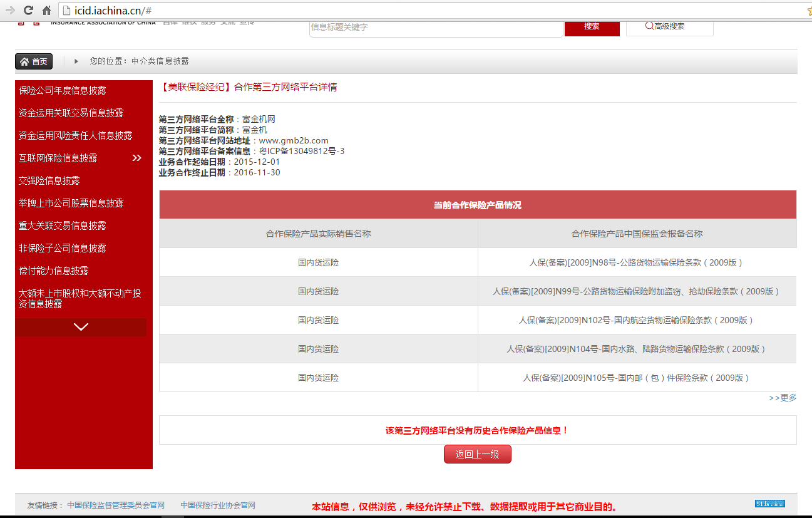Viewport: 812px width, 518px height.
Task: Open 中国保险监督管理委员会官网 link
Action: [116, 505]
